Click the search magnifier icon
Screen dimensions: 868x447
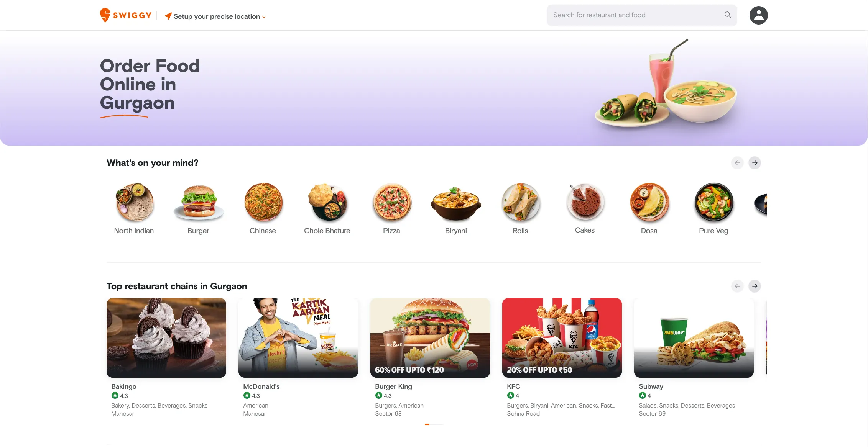(728, 15)
